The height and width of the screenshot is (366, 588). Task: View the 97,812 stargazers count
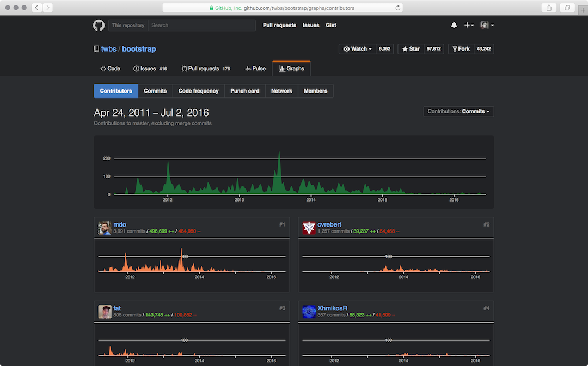434,49
